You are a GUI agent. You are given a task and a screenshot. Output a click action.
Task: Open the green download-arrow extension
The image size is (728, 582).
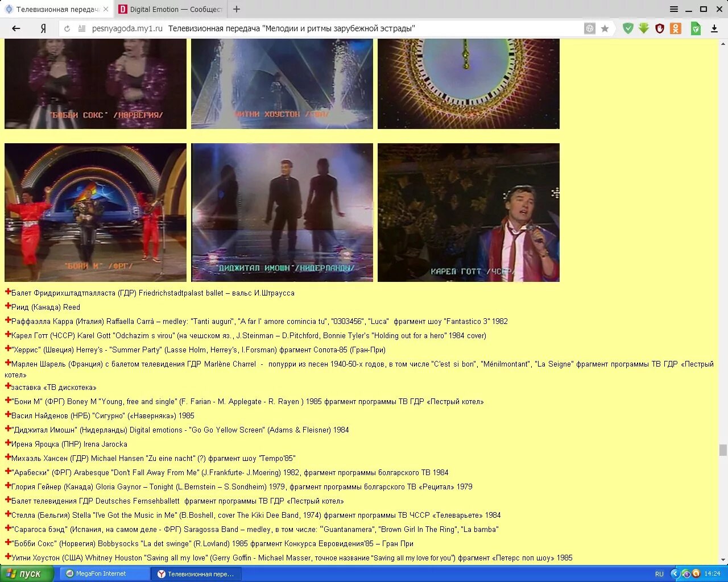(x=644, y=28)
